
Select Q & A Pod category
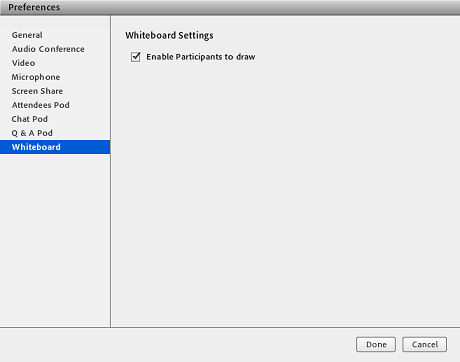click(32, 133)
